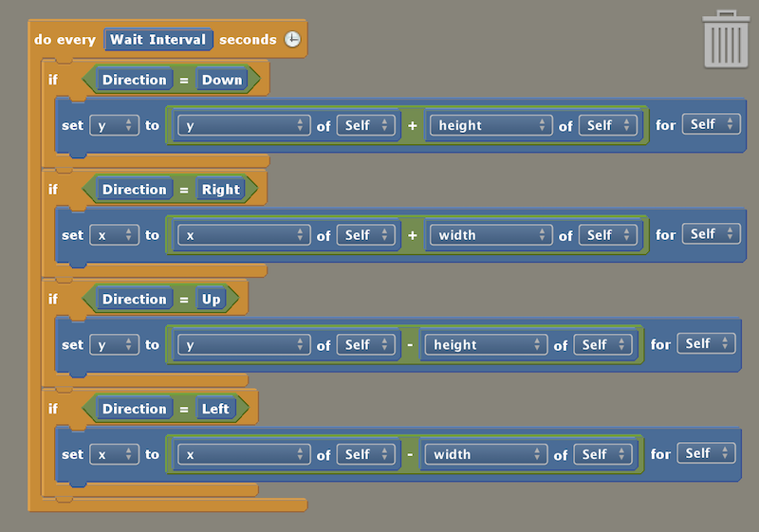Open set y dropdown in Direction Up block
The height and width of the screenshot is (532, 759).
point(115,345)
